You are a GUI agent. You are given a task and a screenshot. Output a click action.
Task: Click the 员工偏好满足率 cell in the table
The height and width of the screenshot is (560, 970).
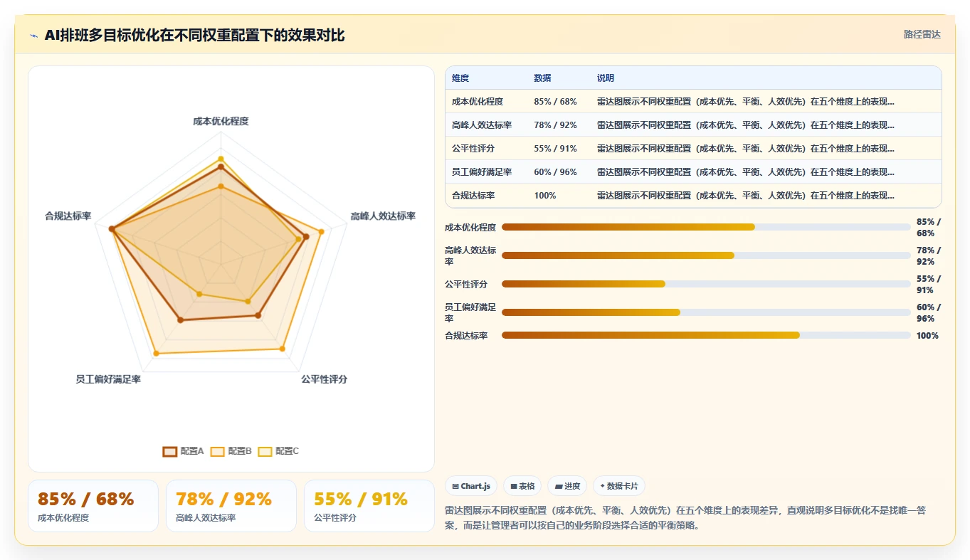click(x=482, y=172)
